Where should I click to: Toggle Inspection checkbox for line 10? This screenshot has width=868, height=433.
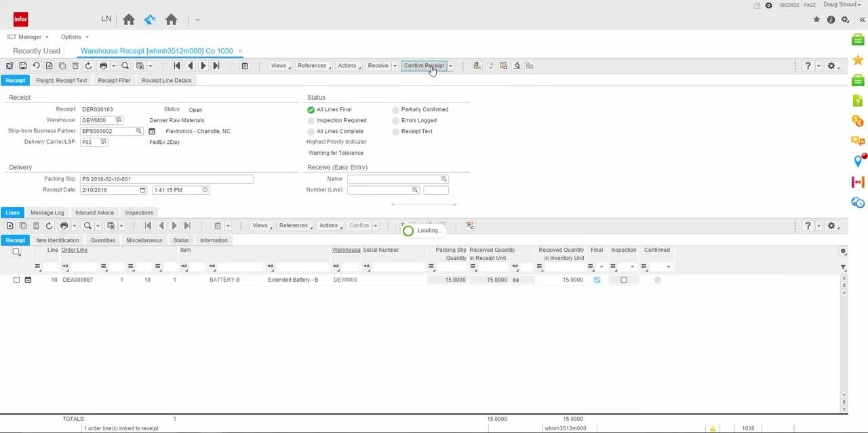pyautogui.click(x=624, y=280)
